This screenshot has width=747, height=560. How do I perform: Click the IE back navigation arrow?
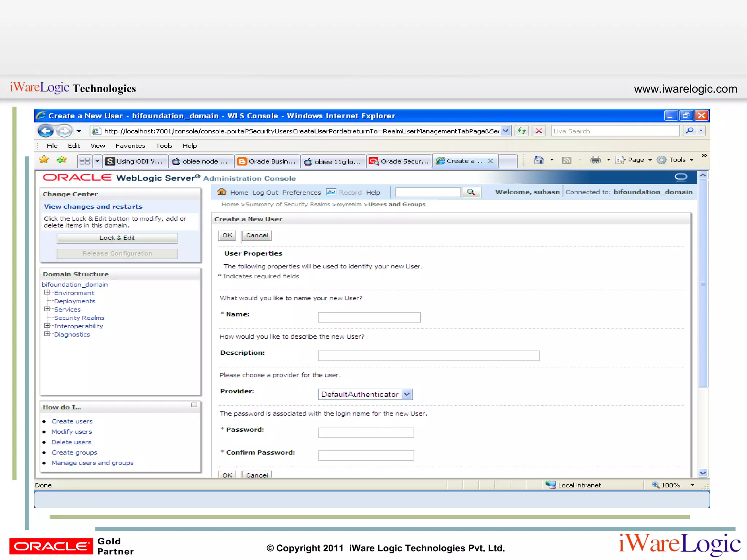pyautogui.click(x=46, y=131)
